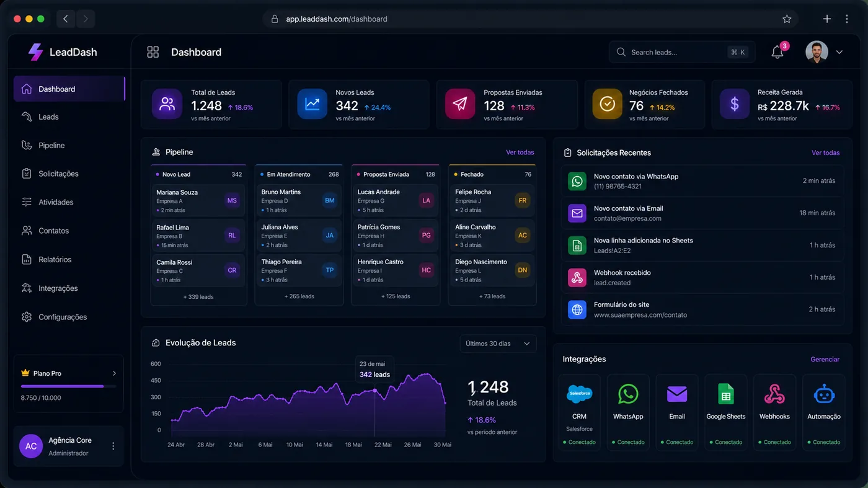Click the RL avatar for Rafael Lima
Screen dimensions: 868x488
pyautogui.click(x=232, y=236)
